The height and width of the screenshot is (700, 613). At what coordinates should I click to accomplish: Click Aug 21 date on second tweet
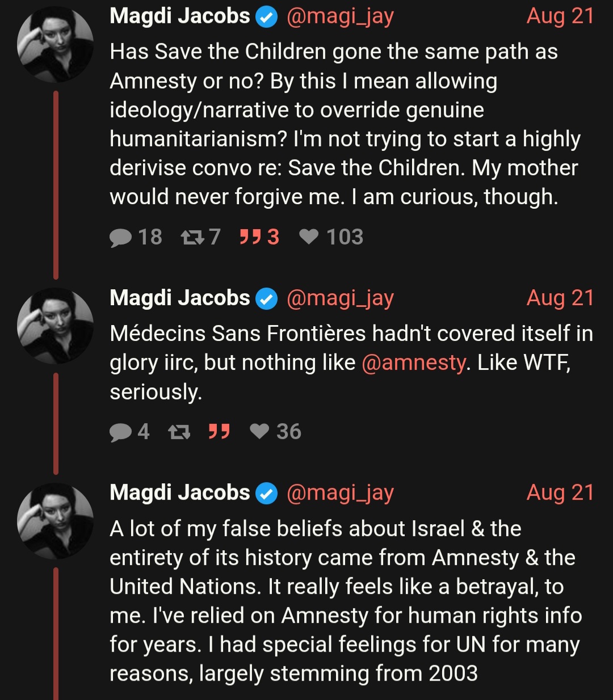click(560, 298)
